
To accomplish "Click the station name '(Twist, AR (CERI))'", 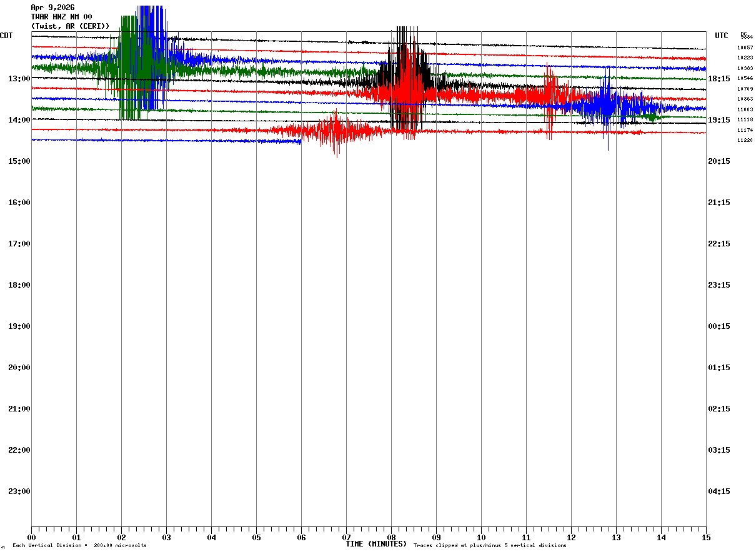I will (70, 26).
